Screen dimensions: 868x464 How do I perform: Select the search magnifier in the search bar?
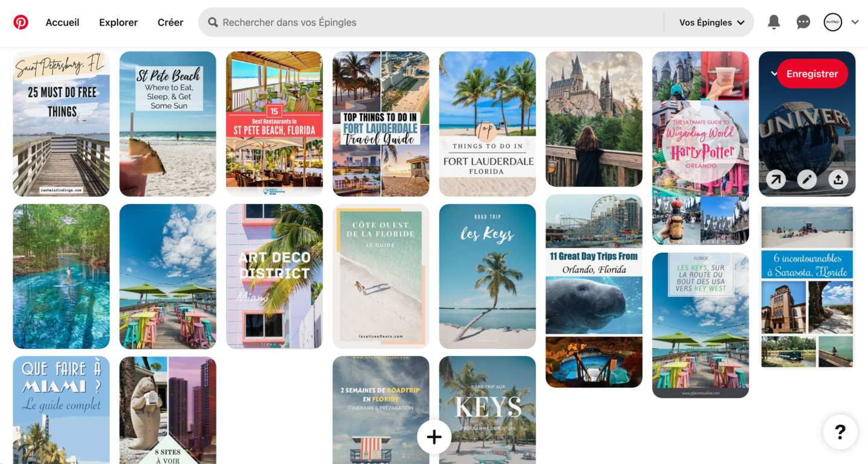pos(212,22)
